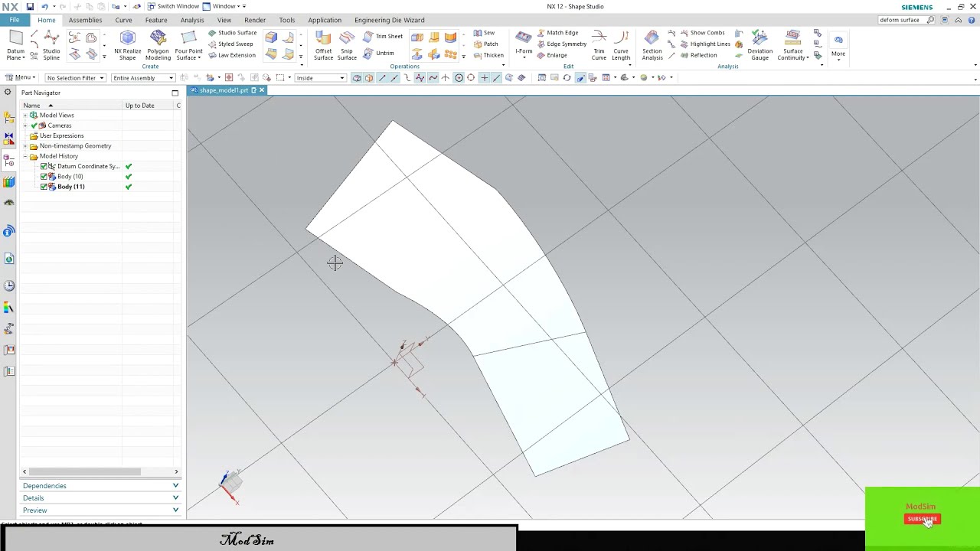Image resolution: width=980 pixels, height=551 pixels.
Task: Expand the Model Views node
Action: (x=25, y=116)
